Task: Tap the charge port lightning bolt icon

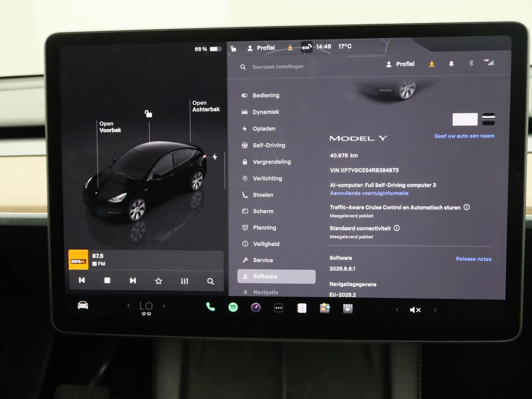Action: (x=215, y=157)
